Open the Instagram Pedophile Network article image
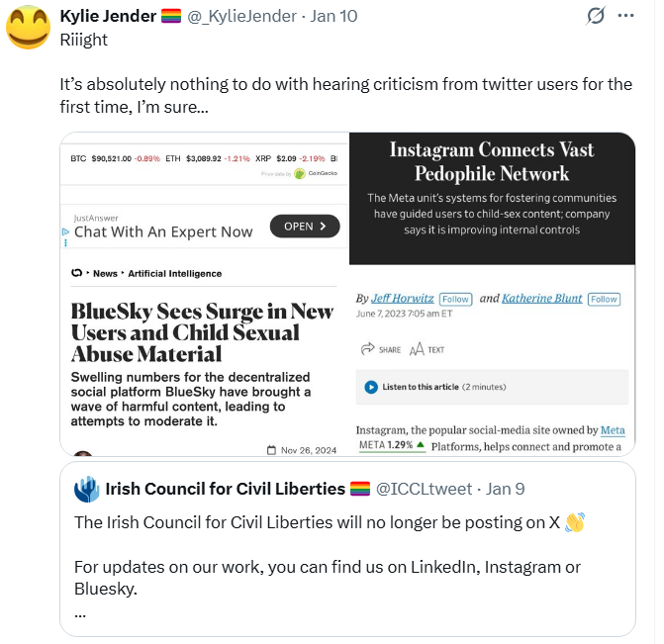The image size is (664, 644). 491,198
